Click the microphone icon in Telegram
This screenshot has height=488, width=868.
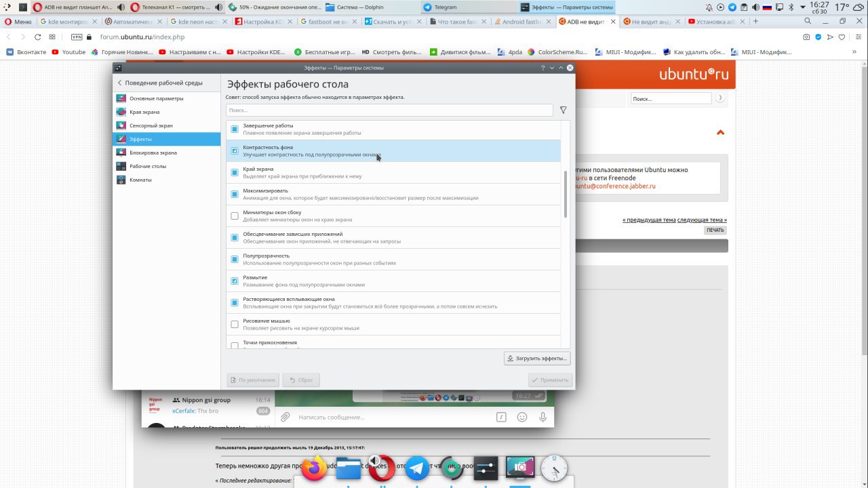[x=543, y=417]
